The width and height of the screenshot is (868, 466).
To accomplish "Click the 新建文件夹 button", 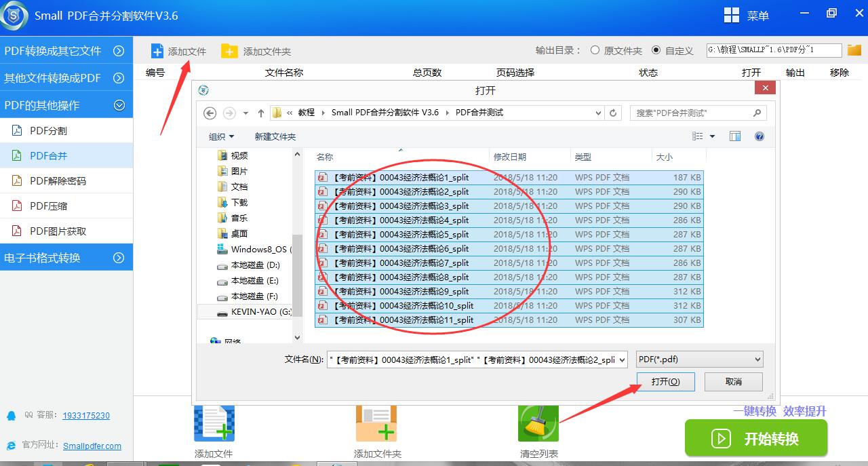I will [275, 136].
